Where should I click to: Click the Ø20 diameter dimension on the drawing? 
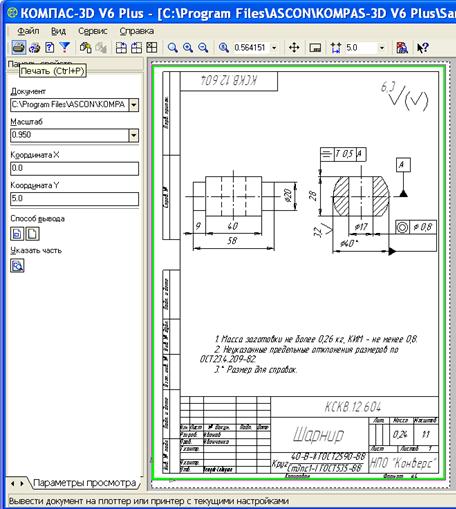point(288,195)
